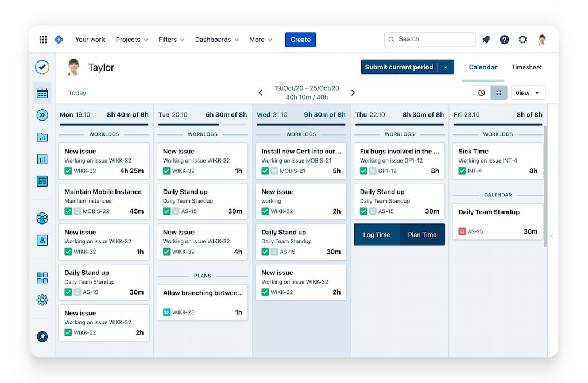The width and height of the screenshot is (588, 383).
Task: Toggle the grid layout view mode
Action: 497,92
